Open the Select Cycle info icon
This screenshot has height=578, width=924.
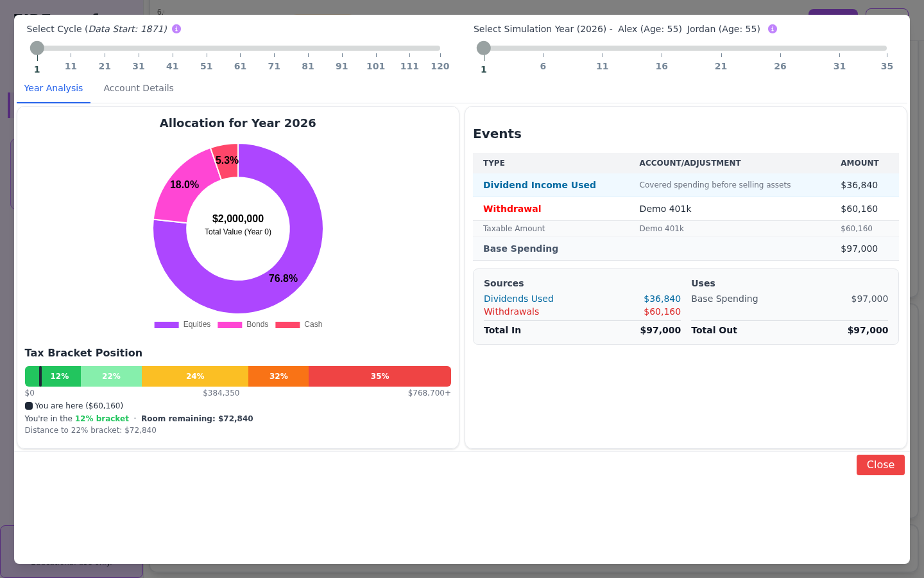click(176, 29)
